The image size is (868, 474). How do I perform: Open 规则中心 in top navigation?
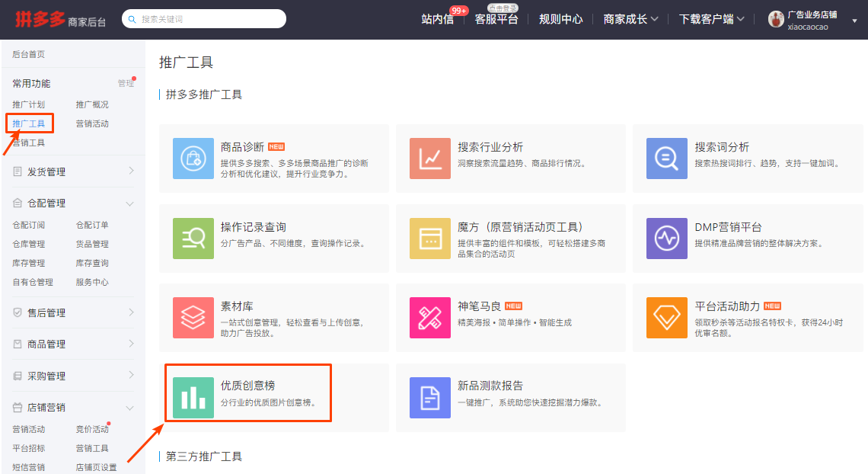pos(560,19)
